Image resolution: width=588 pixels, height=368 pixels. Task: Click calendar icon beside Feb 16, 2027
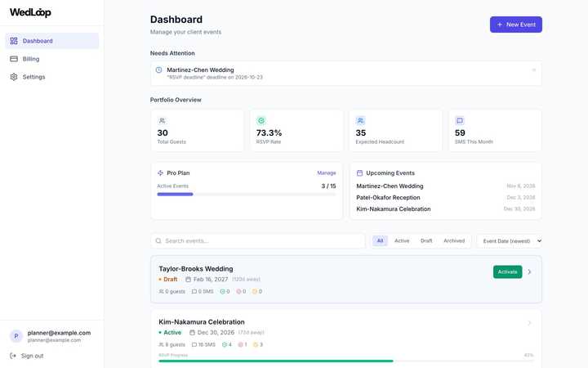tap(189, 280)
